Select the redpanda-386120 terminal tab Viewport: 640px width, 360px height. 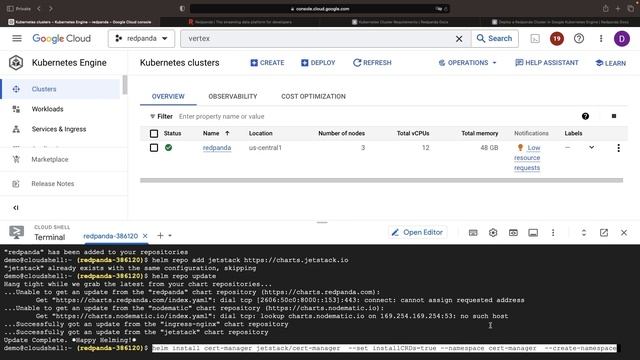(110, 236)
